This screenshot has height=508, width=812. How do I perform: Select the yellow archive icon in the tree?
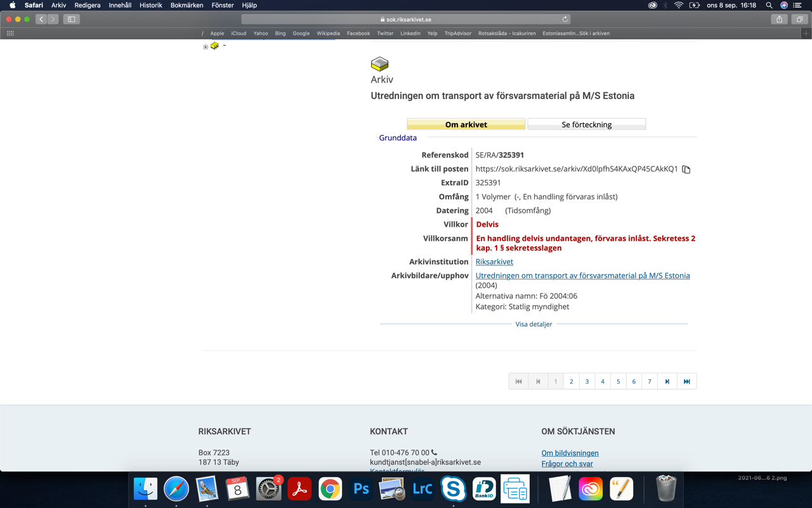click(x=214, y=46)
